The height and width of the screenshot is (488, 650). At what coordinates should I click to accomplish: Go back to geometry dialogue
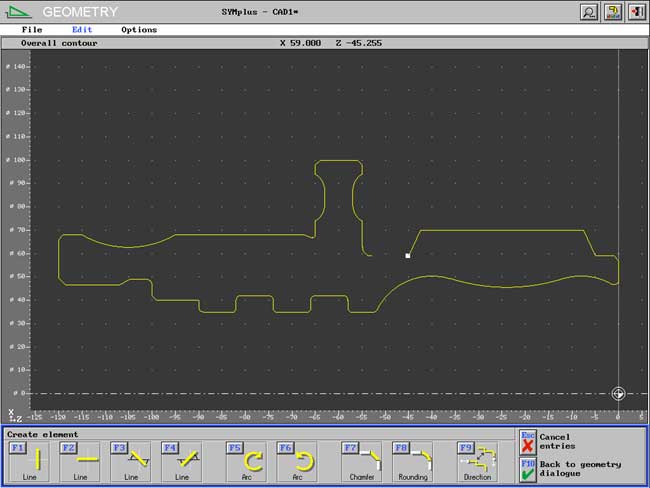pyautogui.click(x=528, y=468)
